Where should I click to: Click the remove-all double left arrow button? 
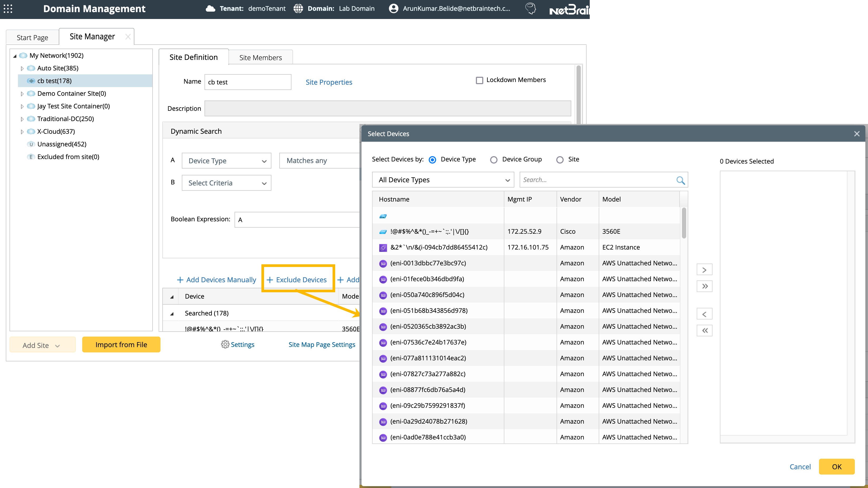(x=704, y=331)
